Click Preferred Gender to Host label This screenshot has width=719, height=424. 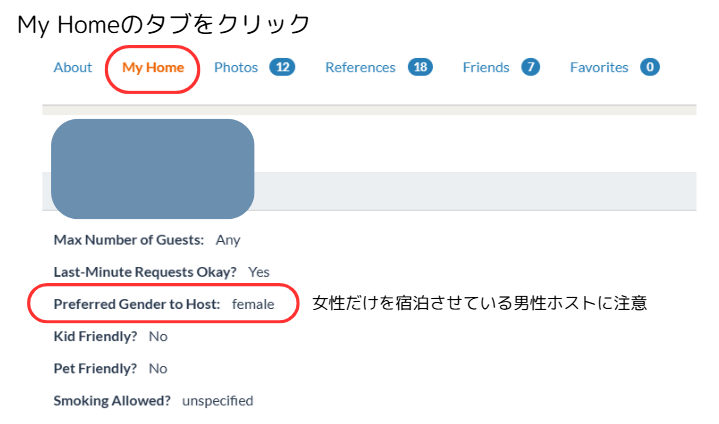pyautogui.click(x=137, y=304)
